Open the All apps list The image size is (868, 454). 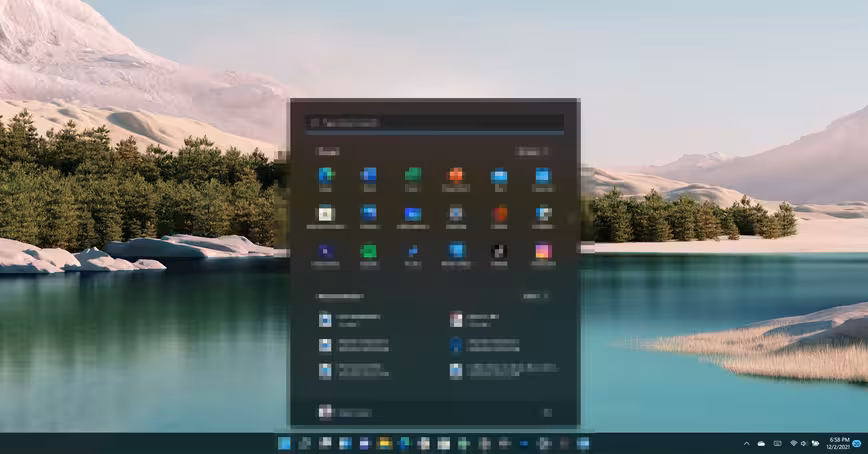533,151
